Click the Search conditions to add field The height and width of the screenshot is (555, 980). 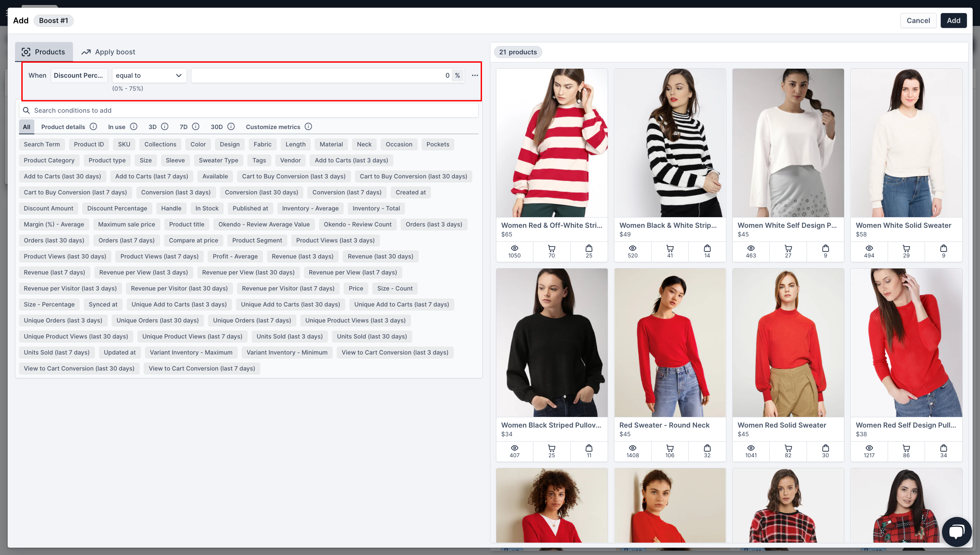[x=249, y=110]
